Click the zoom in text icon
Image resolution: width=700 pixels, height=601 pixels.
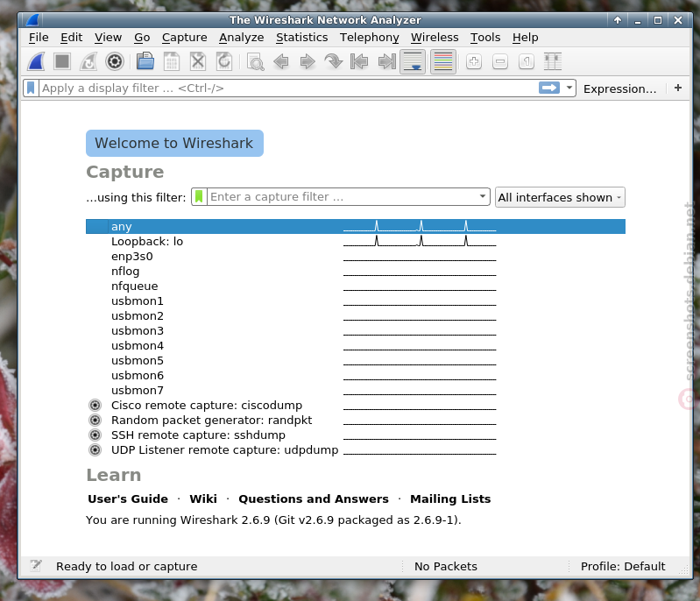[x=474, y=61]
